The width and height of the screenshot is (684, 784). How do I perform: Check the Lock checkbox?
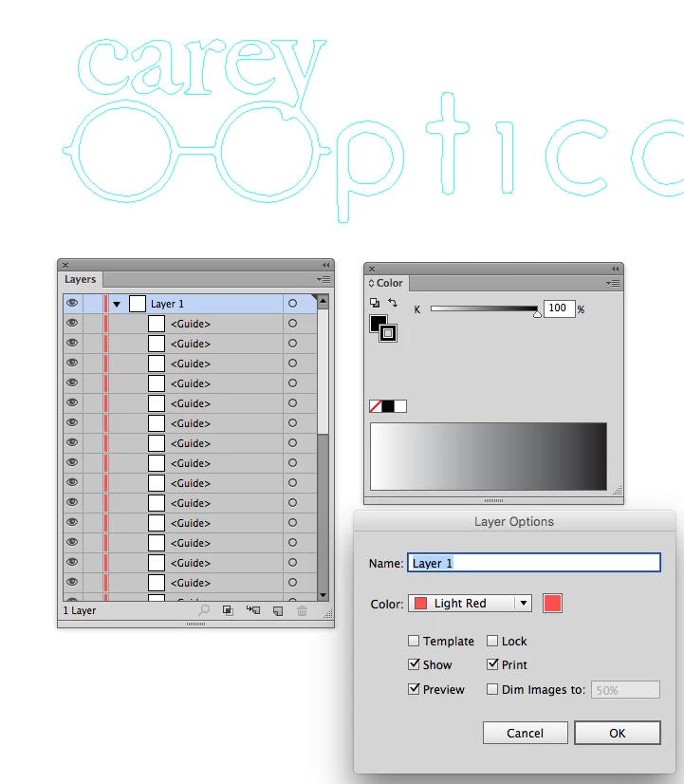492,641
